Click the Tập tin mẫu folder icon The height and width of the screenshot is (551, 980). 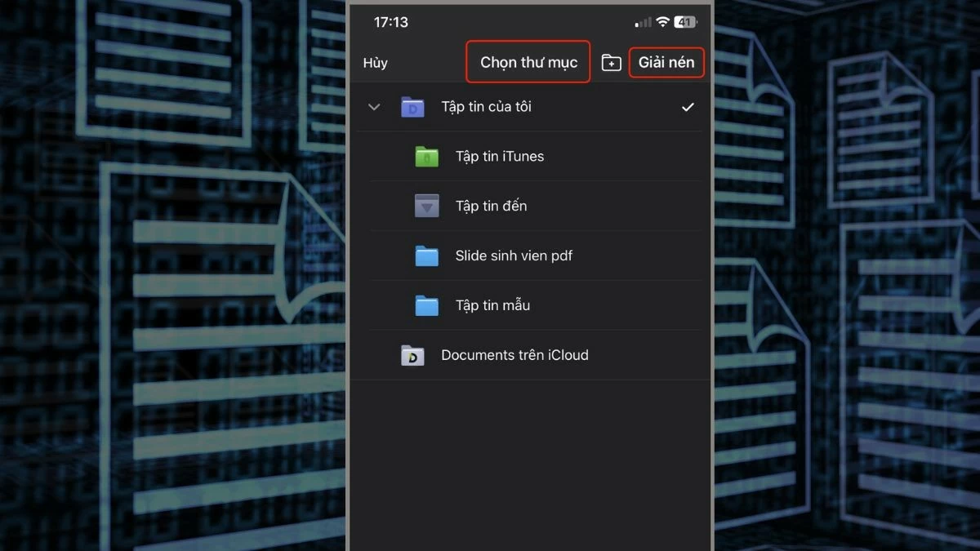425,304
